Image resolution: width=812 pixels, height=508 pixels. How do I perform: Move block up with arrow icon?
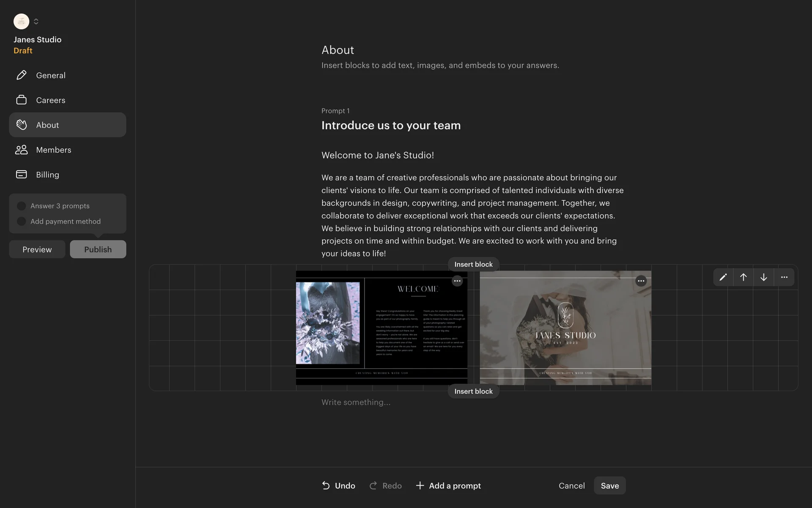click(x=743, y=277)
